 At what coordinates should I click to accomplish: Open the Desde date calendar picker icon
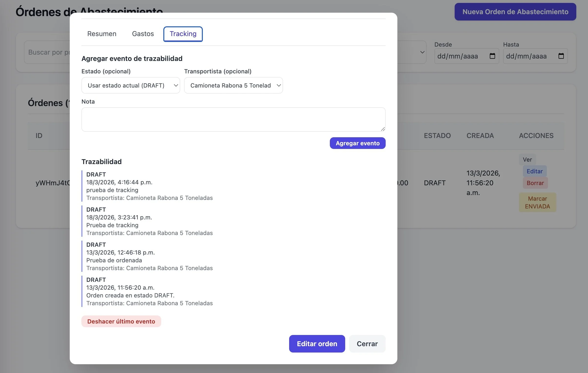point(492,56)
